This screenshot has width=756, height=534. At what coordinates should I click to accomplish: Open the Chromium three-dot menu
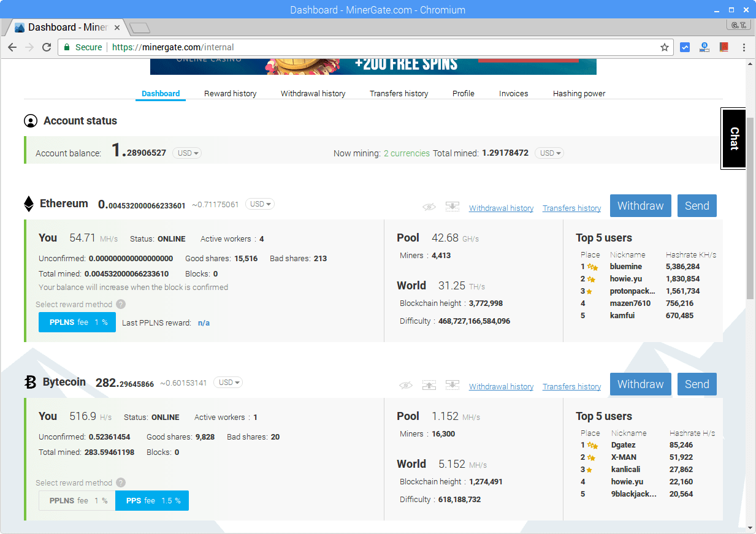point(744,47)
